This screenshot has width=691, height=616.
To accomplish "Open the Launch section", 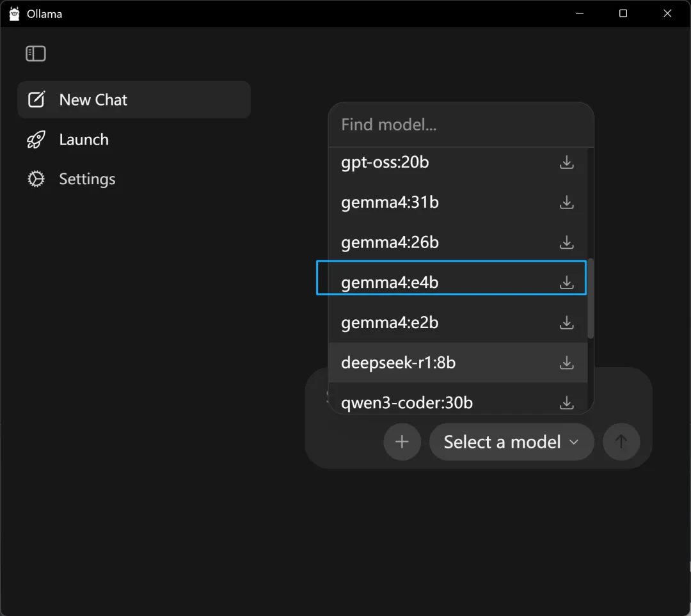I will [83, 140].
